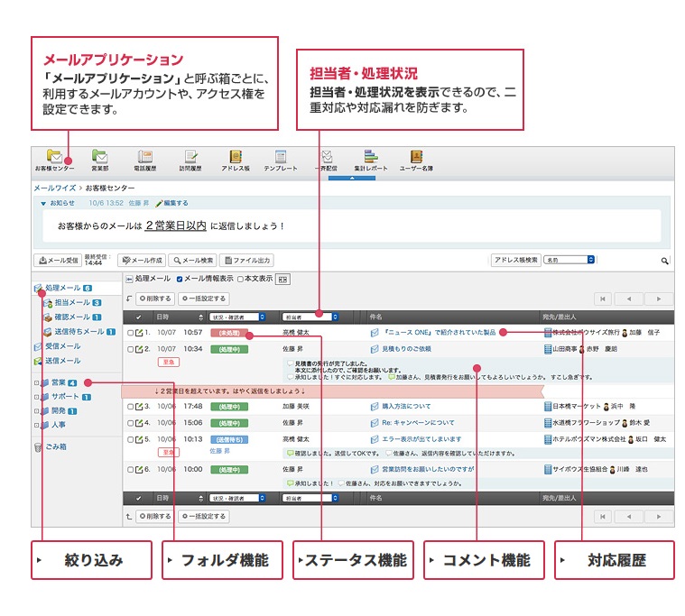Click 一括設定する below the mail list
This screenshot has width=685, height=616.
204,517
